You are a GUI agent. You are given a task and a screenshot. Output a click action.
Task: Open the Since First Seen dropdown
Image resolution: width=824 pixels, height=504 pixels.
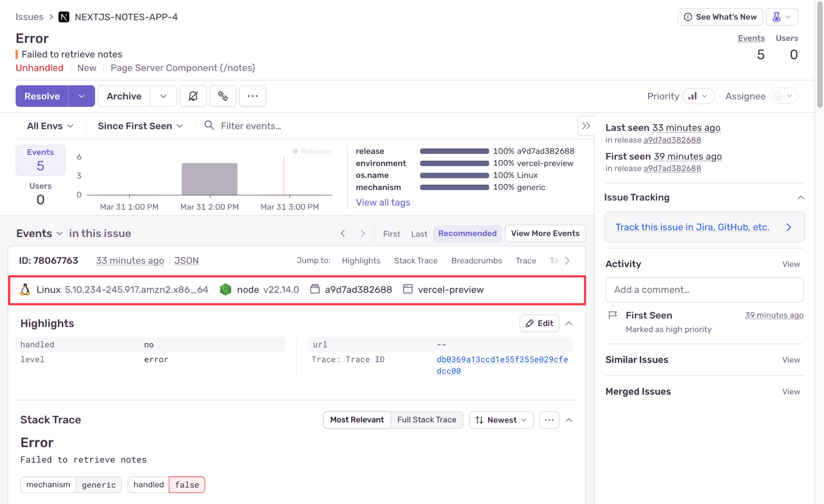click(140, 126)
